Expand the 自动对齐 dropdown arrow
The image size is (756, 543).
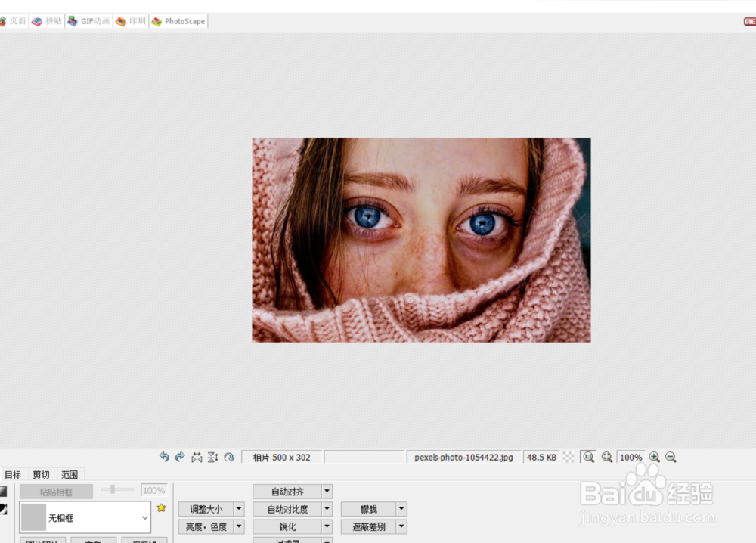pos(327,492)
